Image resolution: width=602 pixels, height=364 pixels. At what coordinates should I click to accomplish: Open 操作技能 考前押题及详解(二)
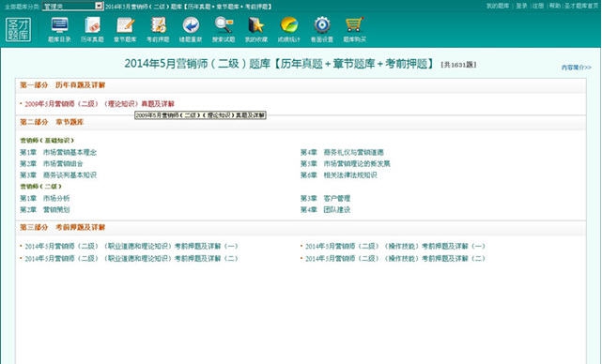pos(395,259)
